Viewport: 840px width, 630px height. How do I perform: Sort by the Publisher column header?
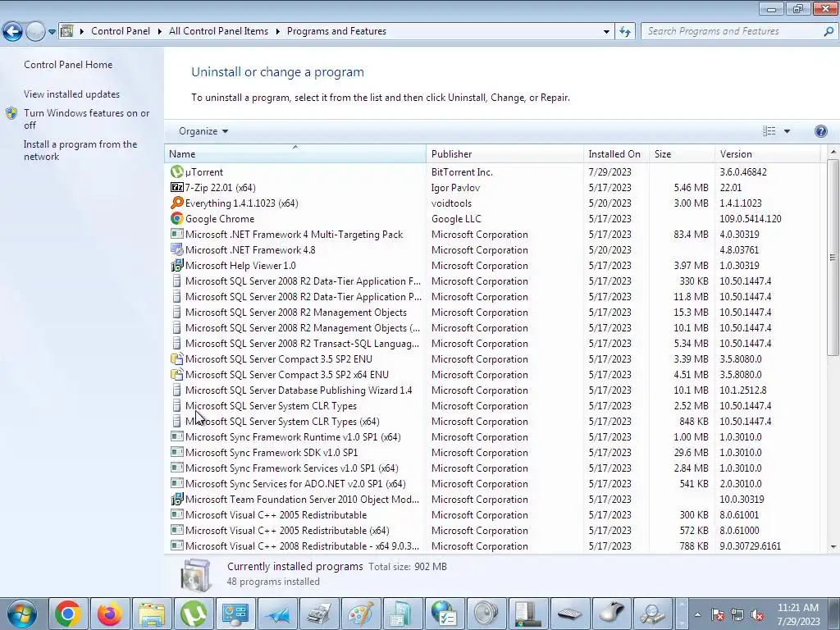pos(505,153)
